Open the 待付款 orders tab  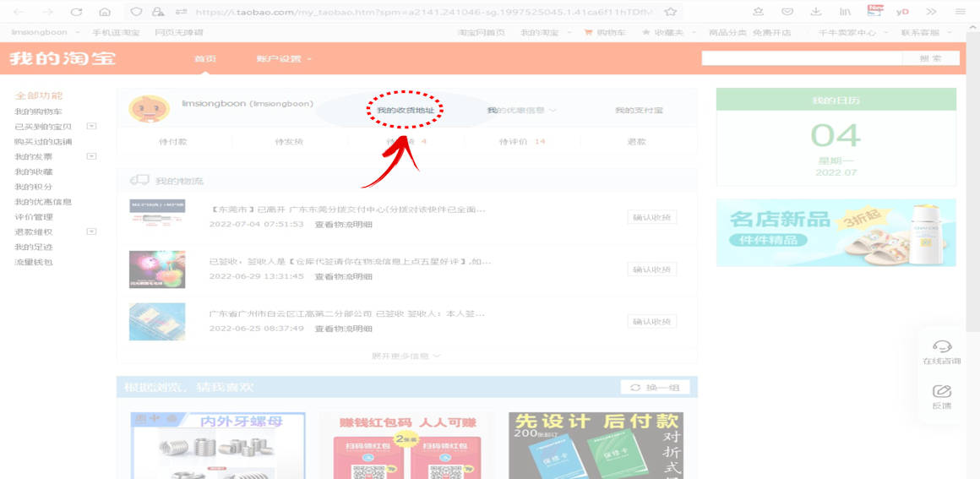point(173,142)
